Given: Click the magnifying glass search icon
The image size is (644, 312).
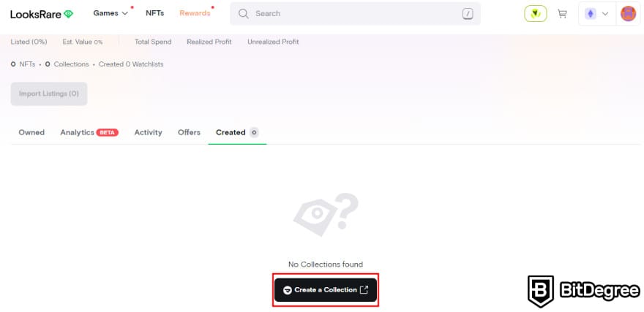Looking at the screenshot, I should tap(244, 13).
